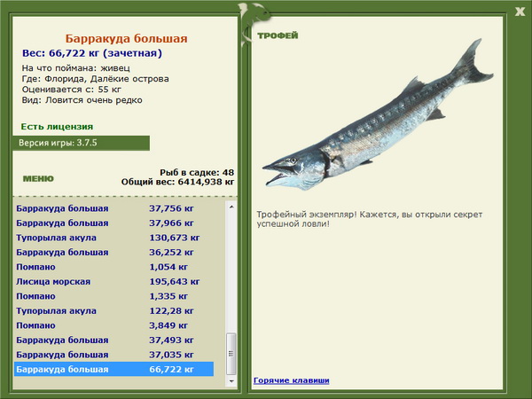Click the fish list scrollbar down arrow
532x399 pixels.
[x=231, y=381]
